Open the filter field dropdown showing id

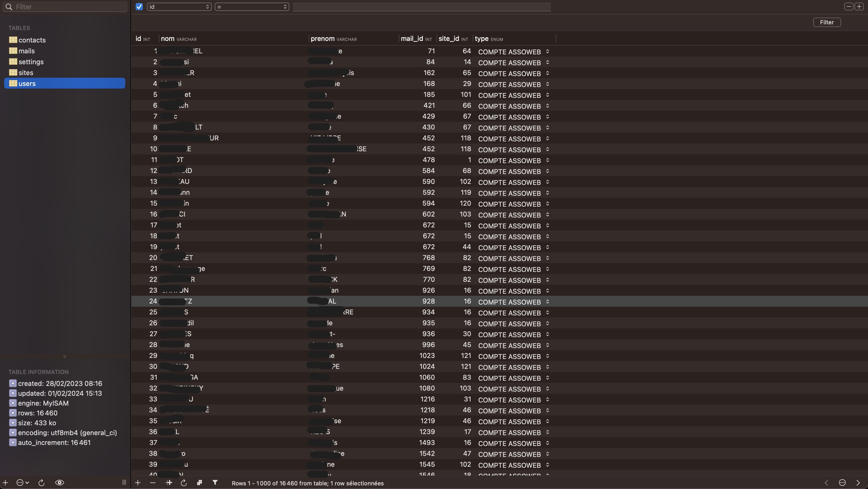point(179,7)
